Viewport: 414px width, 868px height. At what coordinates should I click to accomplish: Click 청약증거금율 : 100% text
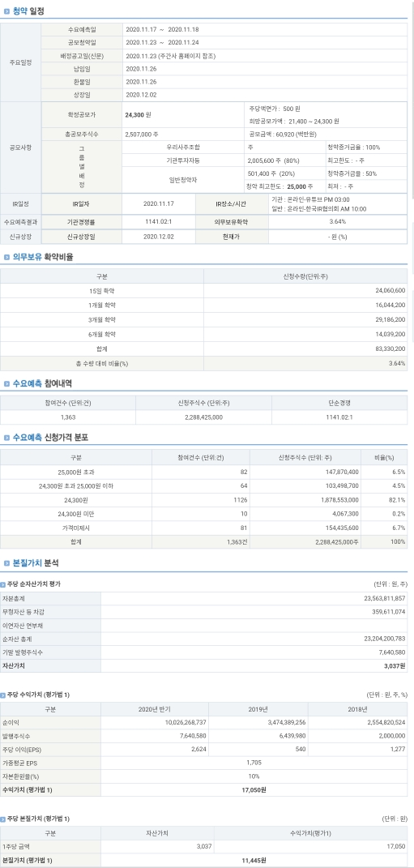[354, 148]
